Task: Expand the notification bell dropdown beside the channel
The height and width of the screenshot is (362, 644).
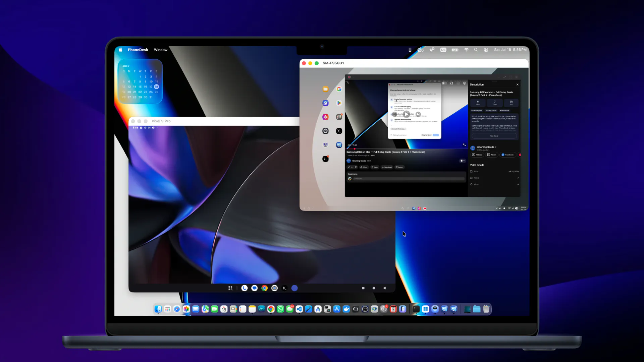Action: pyautogui.click(x=463, y=161)
